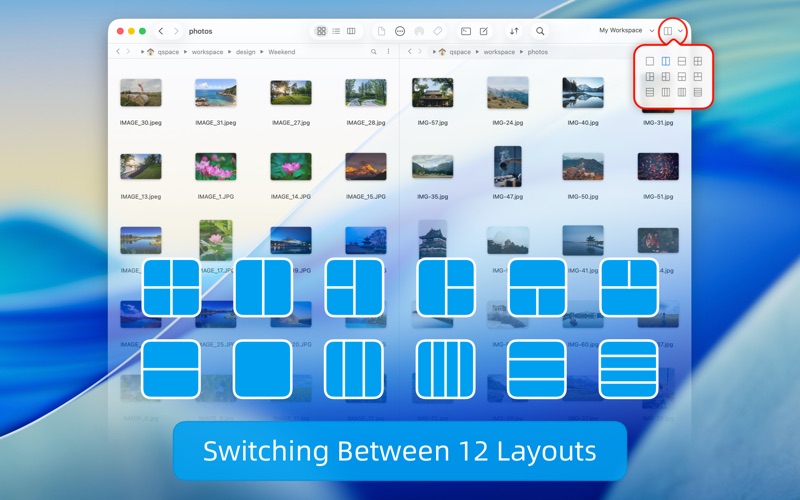The width and height of the screenshot is (800, 500).
Task: Expand layout chevron next to pane button
Action: [680, 31]
